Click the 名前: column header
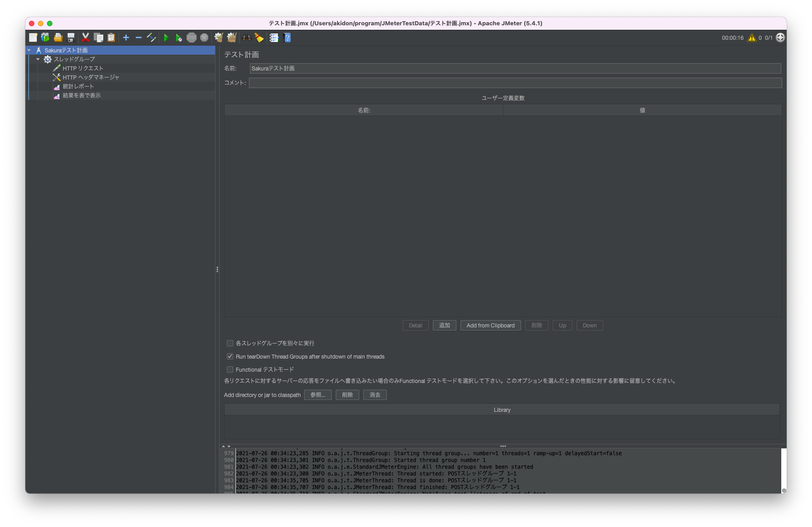The height and width of the screenshot is (527, 812). click(x=364, y=110)
